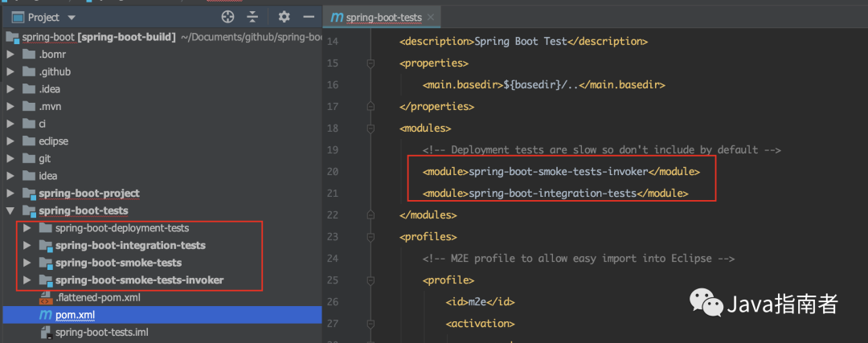Image resolution: width=868 pixels, height=343 pixels.
Task: Expand the spring-boot-smoke-tests folder
Action: 27,263
